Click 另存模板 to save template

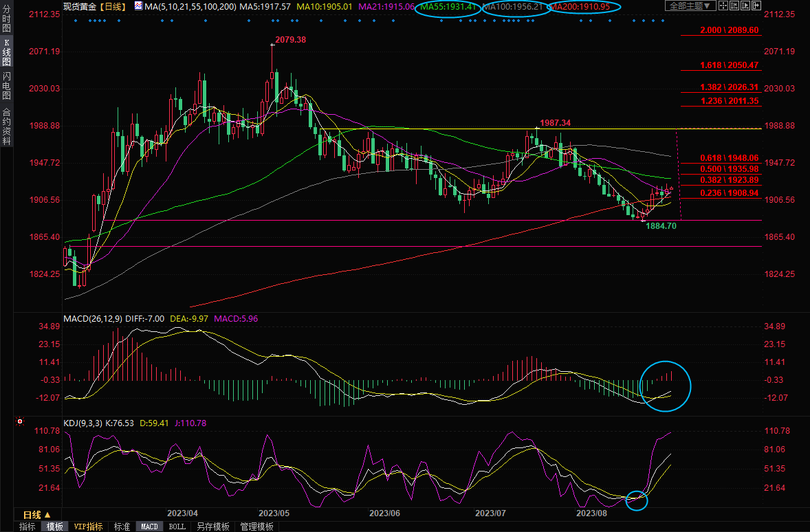[213, 527]
